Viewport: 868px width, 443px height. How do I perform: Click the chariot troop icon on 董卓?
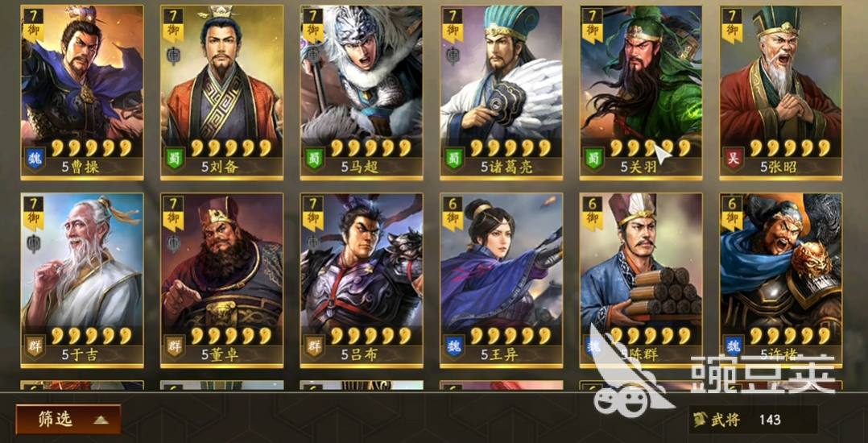coord(174,243)
